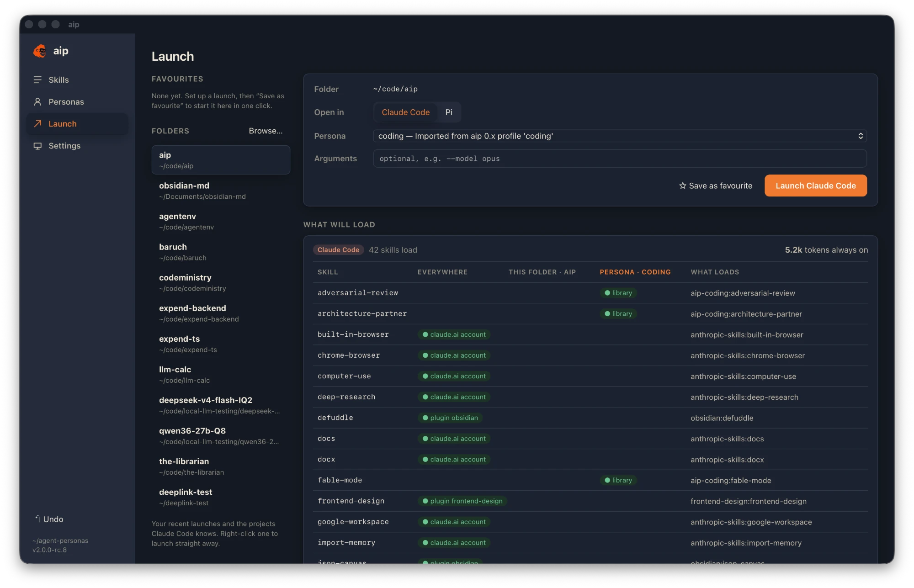Click the Persona · Coding column header
Image resolution: width=914 pixels, height=588 pixels.
635,272
